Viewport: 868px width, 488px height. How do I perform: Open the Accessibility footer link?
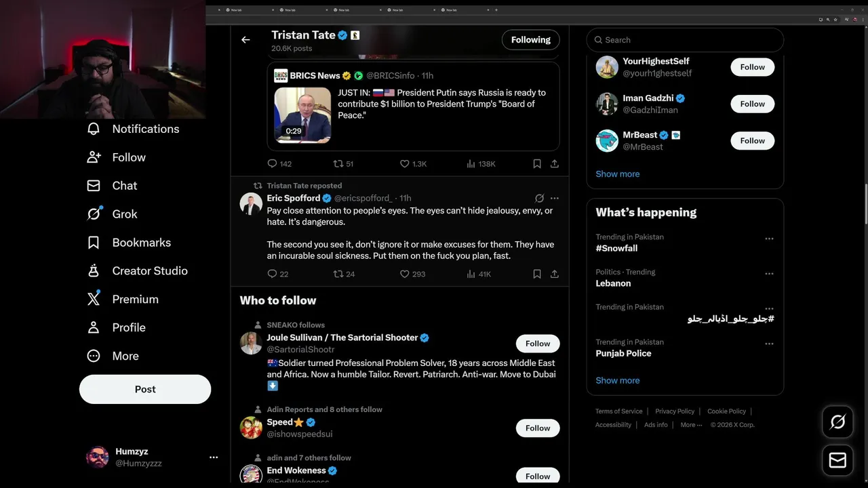[x=613, y=425]
